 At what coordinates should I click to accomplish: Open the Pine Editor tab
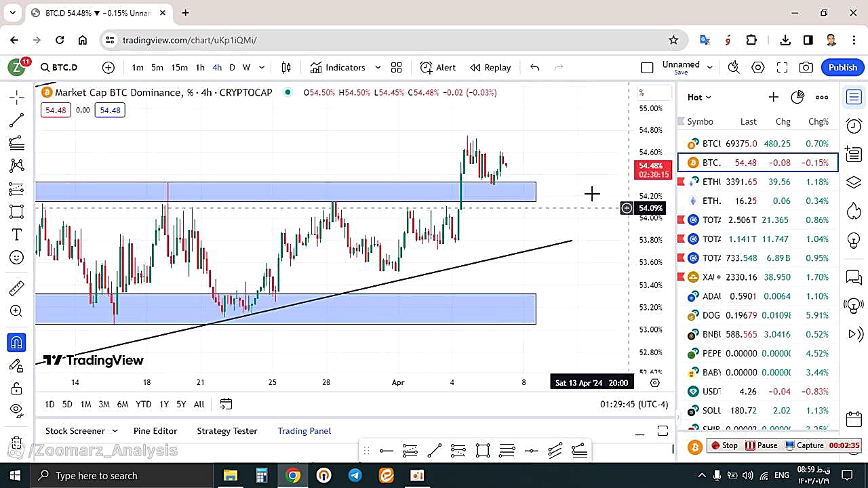click(x=155, y=431)
